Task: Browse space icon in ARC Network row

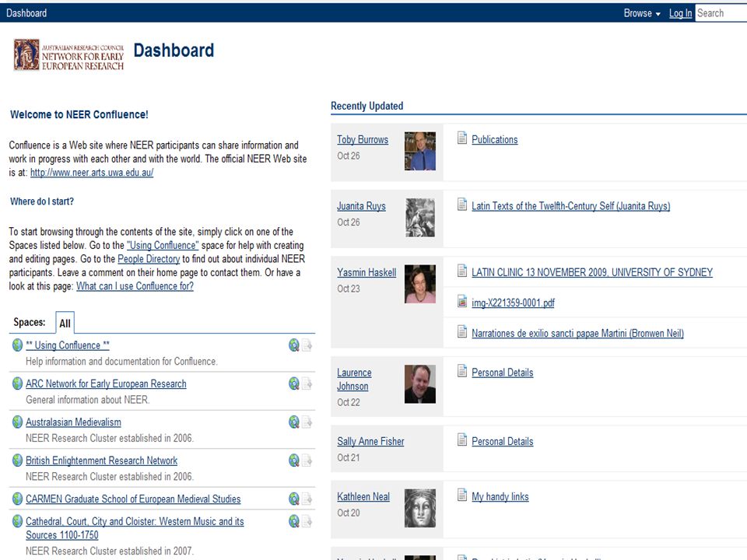Action: pyautogui.click(x=294, y=383)
